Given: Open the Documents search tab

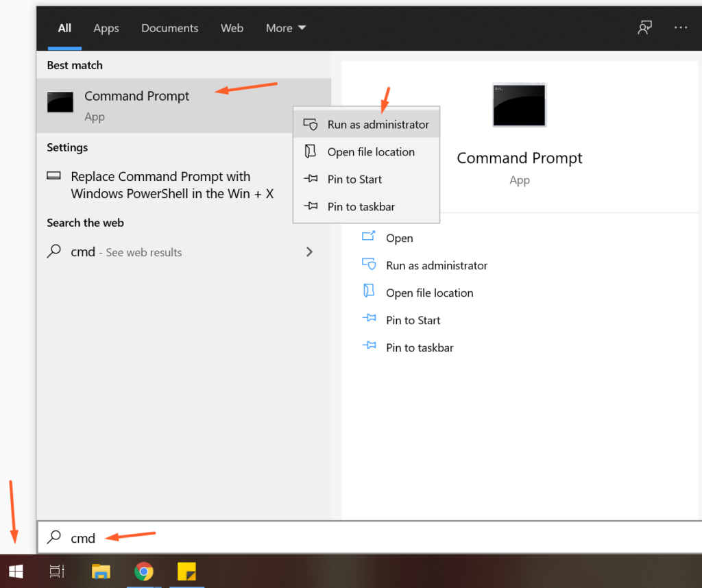Looking at the screenshot, I should 170,28.
